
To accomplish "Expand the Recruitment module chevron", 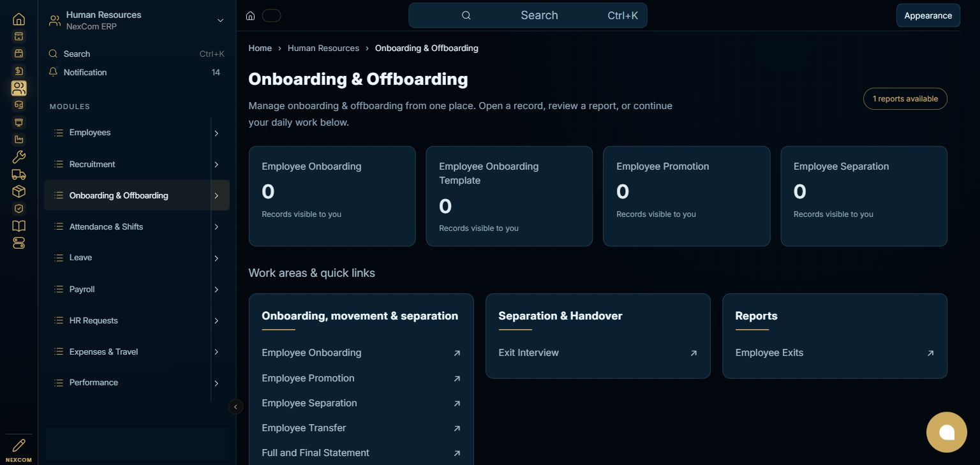I will 216,165.
